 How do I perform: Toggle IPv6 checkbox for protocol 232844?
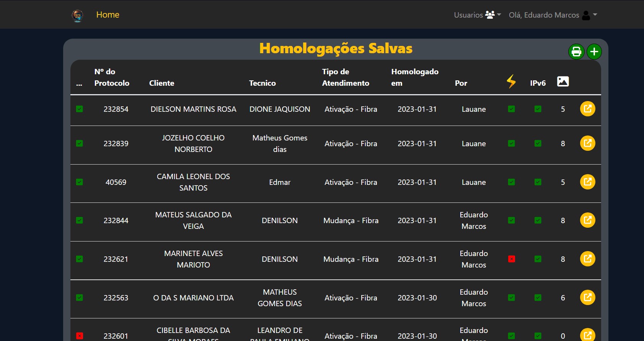click(538, 220)
